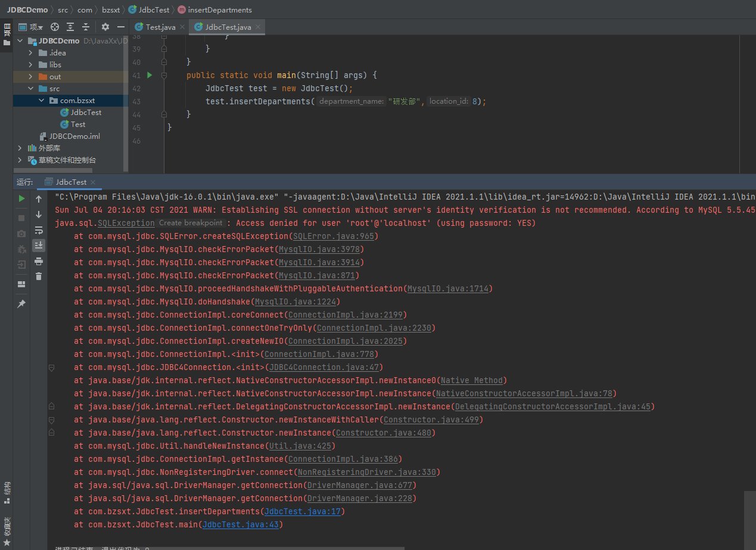756x550 pixels.
Task: Close the Test.java tab
Action: (x=182, y=27)
